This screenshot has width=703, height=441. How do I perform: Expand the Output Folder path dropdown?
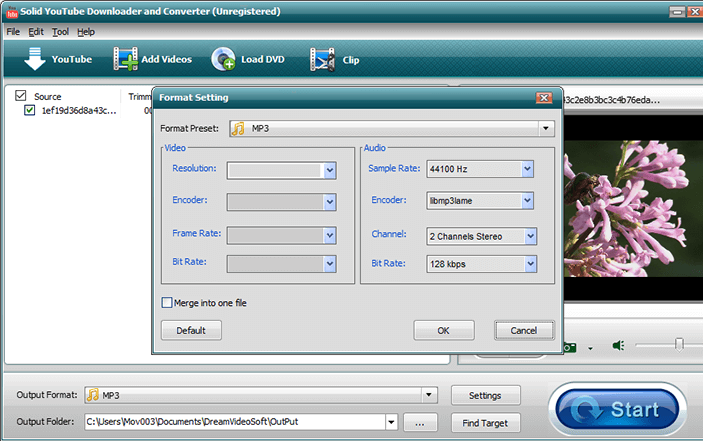pyautogui.click(x=391, y=422)
